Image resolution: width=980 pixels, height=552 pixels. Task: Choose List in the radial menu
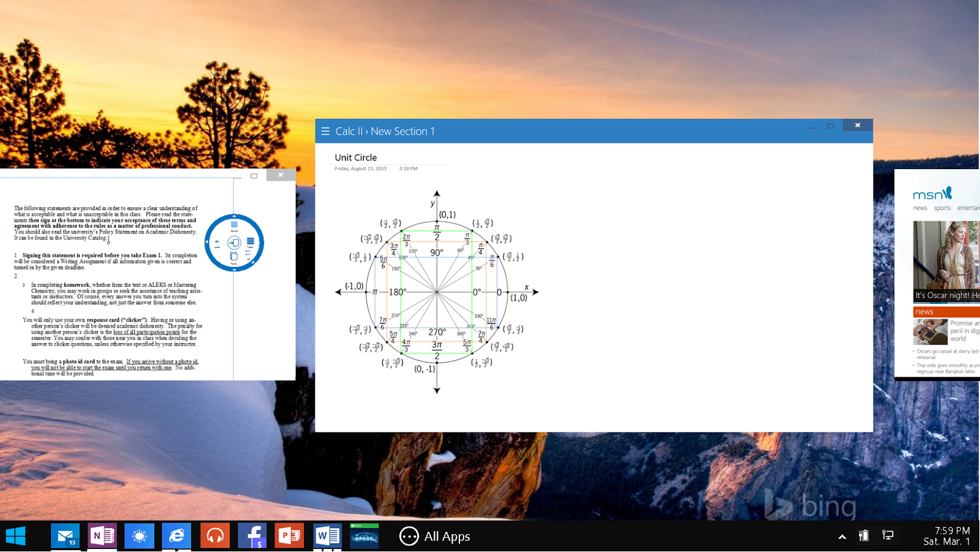248,255
